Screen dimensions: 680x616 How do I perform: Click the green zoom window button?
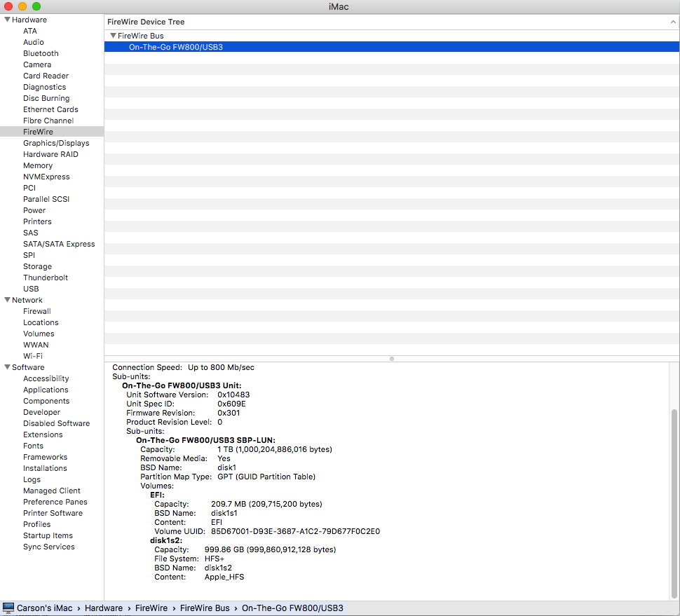[x=36, y=6]
